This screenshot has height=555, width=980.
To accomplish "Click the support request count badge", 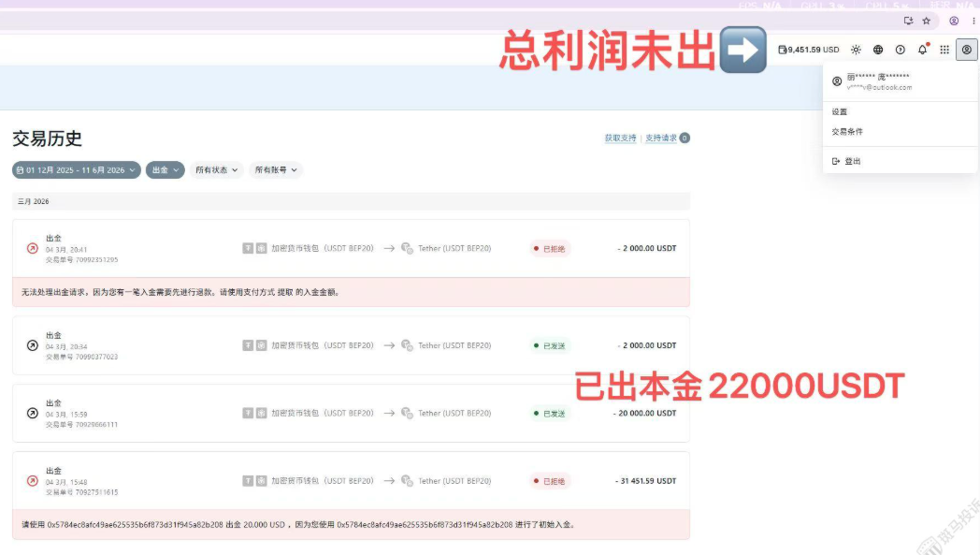I will (x=685, y=139).
